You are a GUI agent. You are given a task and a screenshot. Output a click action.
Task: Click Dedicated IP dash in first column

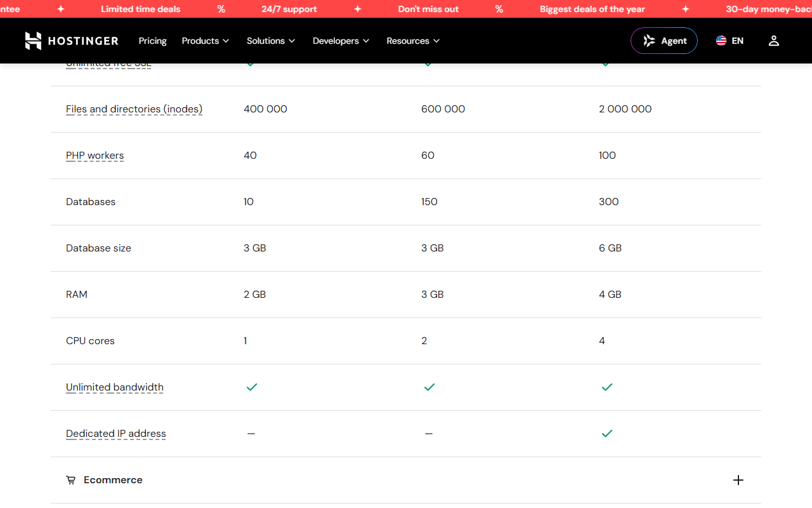pos(251,434)
